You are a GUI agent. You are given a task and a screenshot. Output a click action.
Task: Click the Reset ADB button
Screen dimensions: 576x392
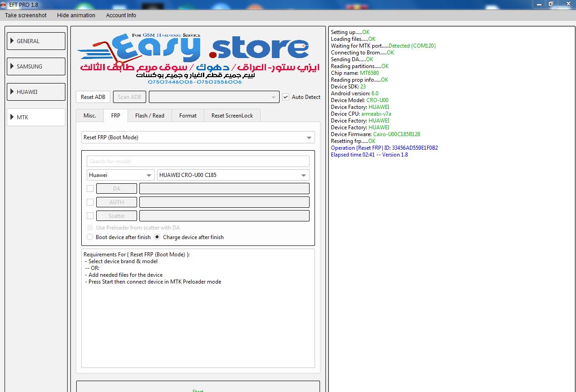(93, 97)
